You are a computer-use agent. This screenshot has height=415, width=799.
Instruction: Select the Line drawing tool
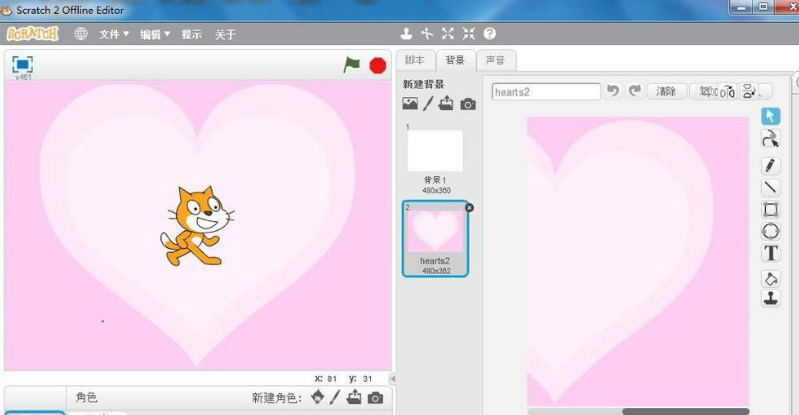point(771,187)
